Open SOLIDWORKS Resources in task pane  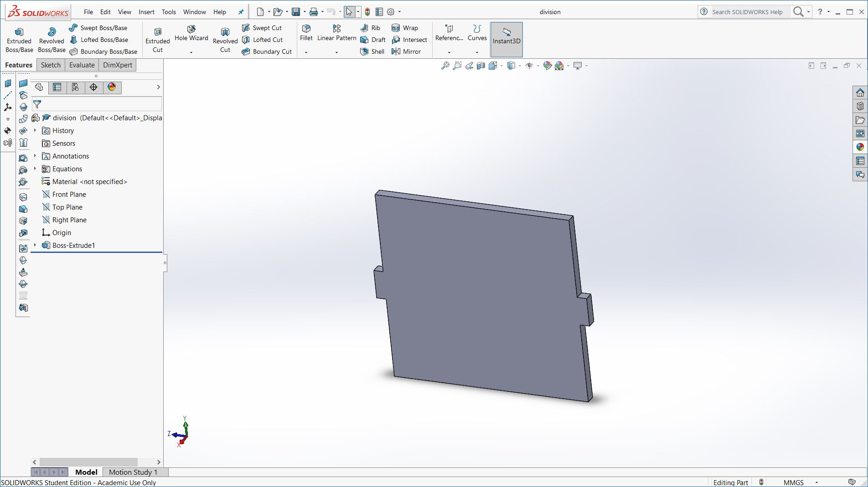(x=860, y=92)
